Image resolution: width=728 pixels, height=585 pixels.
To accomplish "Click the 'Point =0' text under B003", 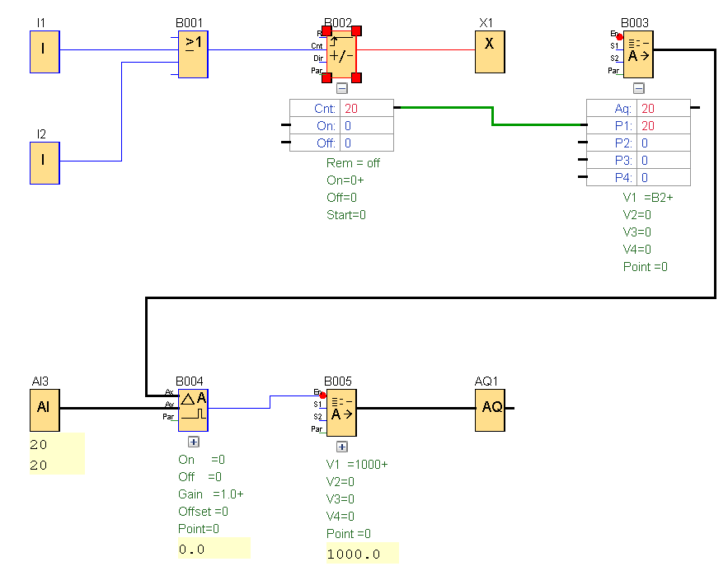I will click(x=646, y=267).
